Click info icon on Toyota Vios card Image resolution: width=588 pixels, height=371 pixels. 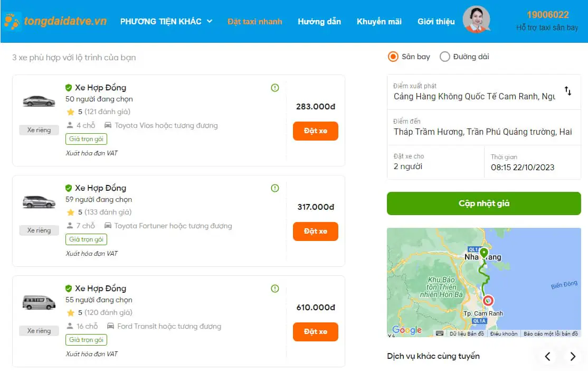275,88
